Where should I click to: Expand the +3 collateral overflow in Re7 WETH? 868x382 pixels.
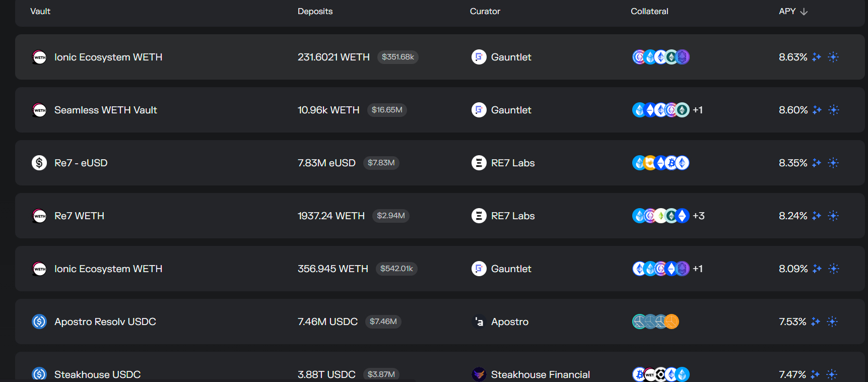pos(699,216)
